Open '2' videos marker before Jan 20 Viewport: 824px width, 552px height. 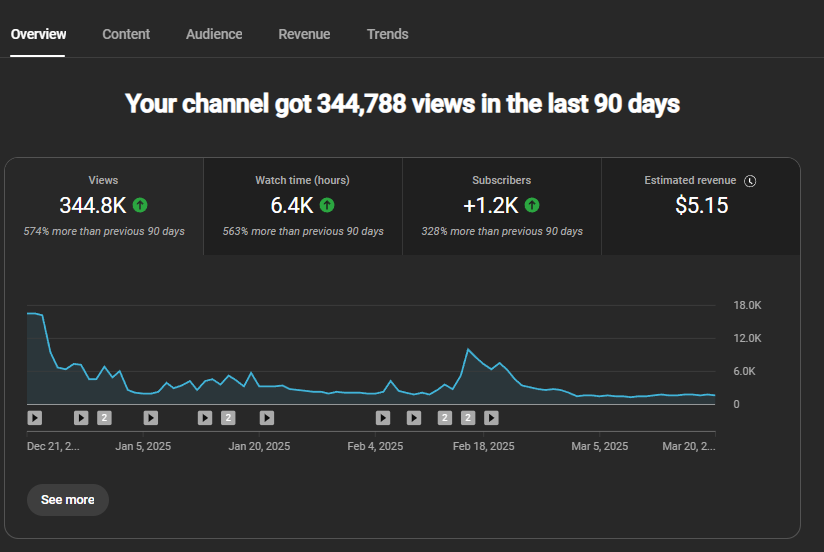[x=228, y=418]
